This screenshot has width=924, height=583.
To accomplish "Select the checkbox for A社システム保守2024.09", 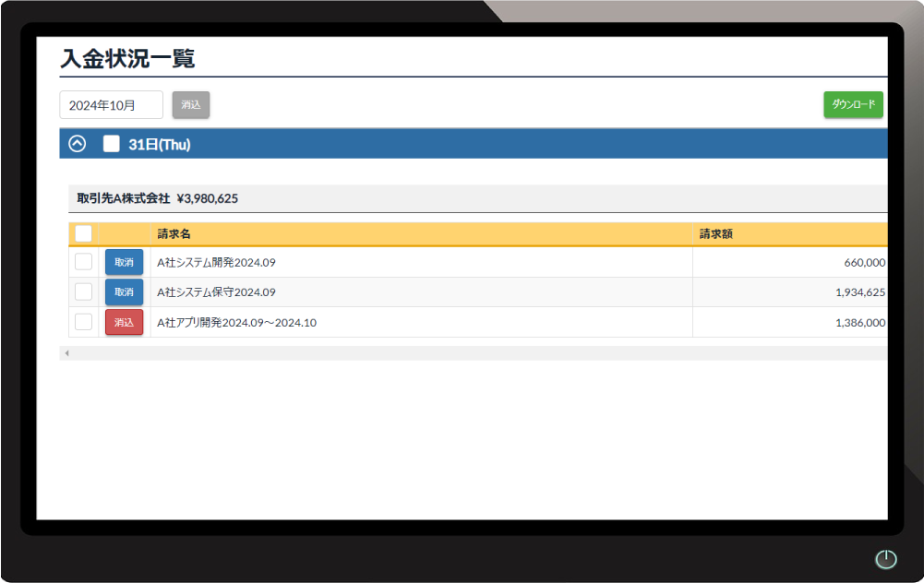I will [x=83, y=291].
